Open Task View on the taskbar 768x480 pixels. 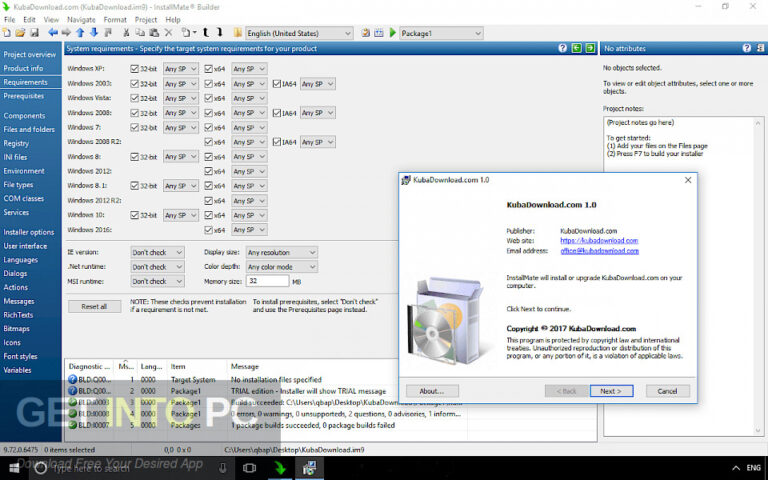pos(249,468)
